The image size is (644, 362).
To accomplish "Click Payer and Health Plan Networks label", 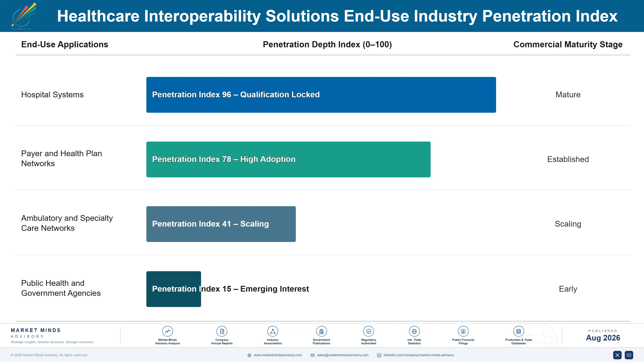I will click(61, 158).
